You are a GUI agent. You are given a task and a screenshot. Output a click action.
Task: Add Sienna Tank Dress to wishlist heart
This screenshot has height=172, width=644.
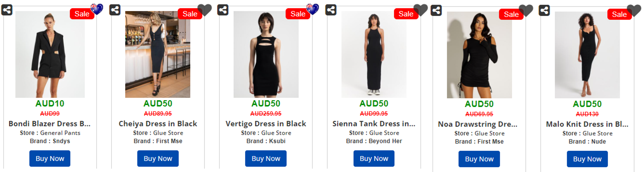click(421, 10)
